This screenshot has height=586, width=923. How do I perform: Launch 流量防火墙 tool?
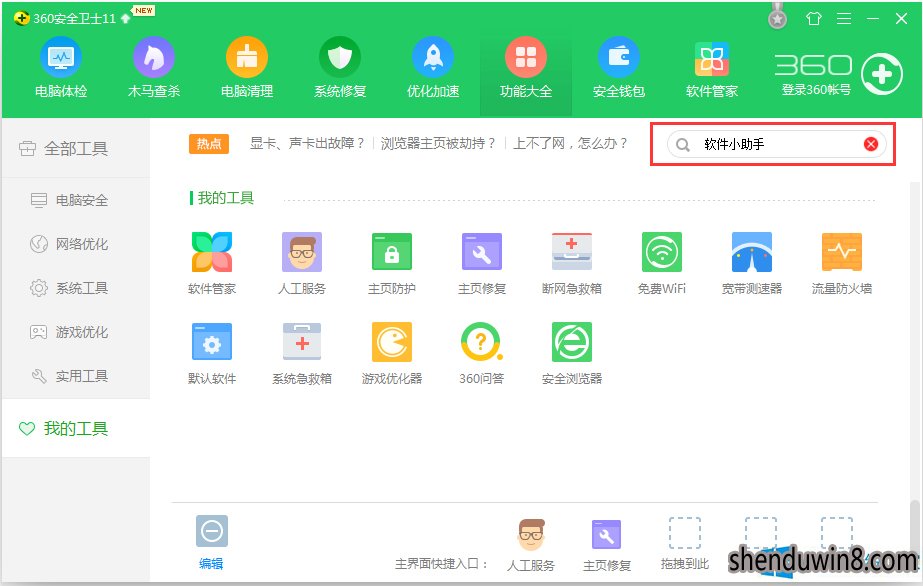click(842, 263)
